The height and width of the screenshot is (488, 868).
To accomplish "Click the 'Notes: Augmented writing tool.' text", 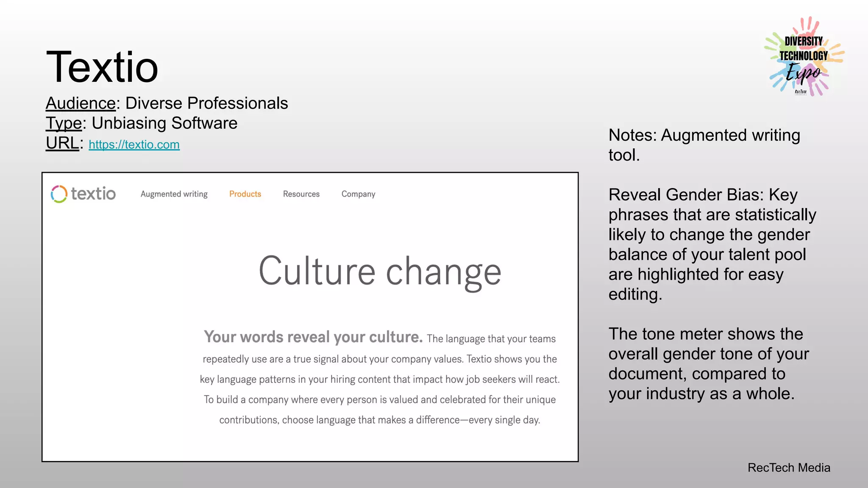I will tap(704, 145).
